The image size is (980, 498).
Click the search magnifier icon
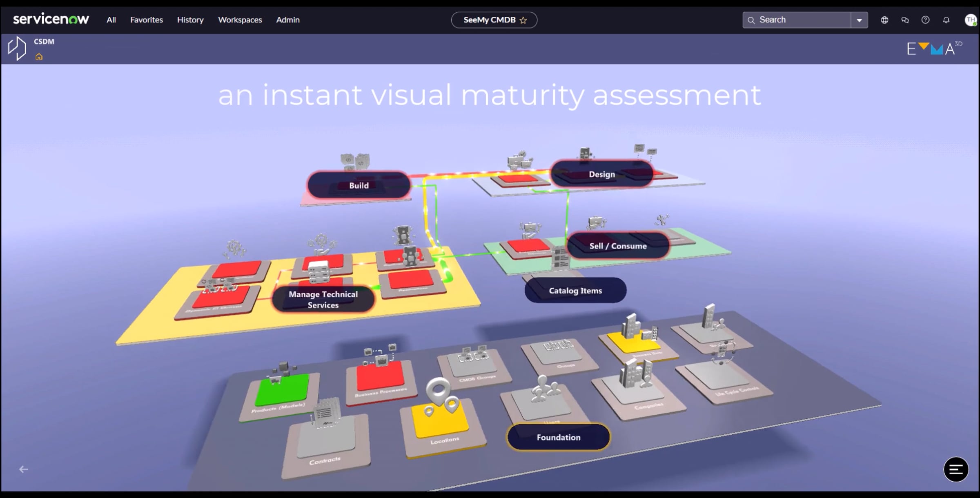pyautogui.click(x=751, y=20)
